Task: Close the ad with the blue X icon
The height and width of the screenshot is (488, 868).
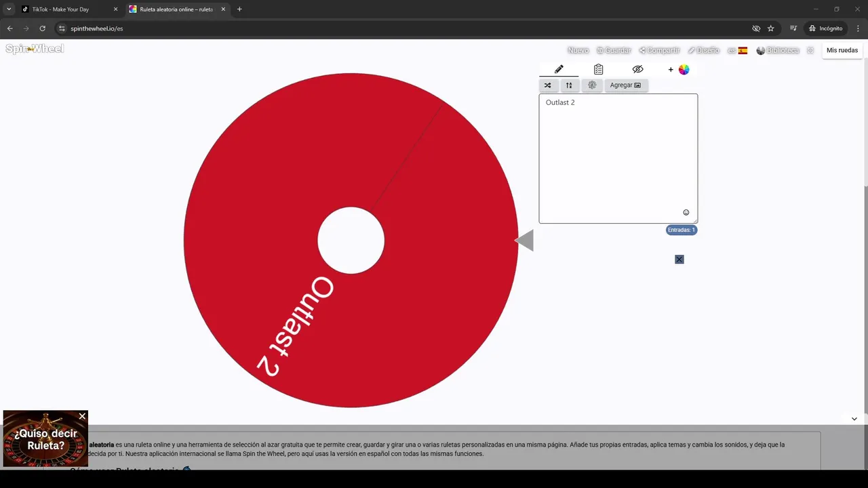Action: pos(679,260)
